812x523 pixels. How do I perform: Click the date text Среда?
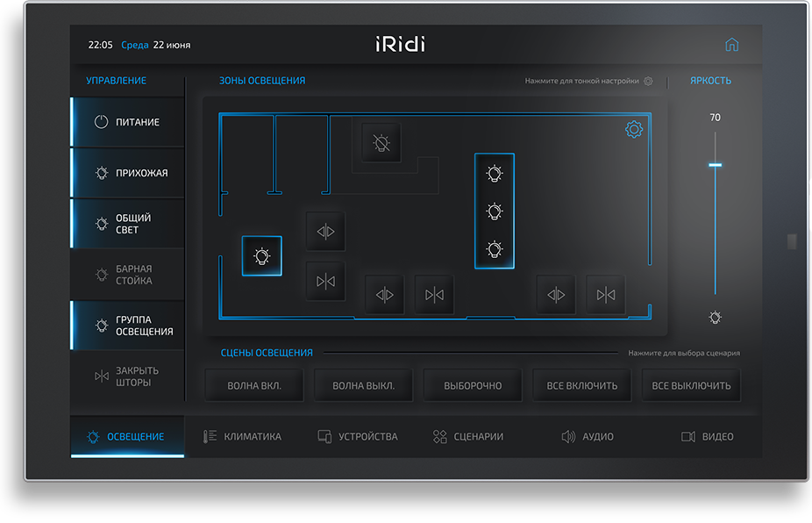coord(135,45)
